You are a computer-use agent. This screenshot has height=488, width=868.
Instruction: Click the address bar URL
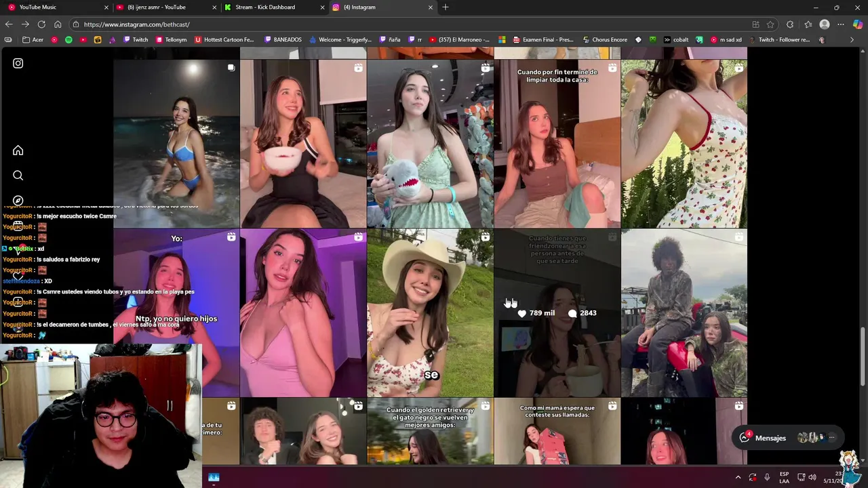click(x=136, y=24)
